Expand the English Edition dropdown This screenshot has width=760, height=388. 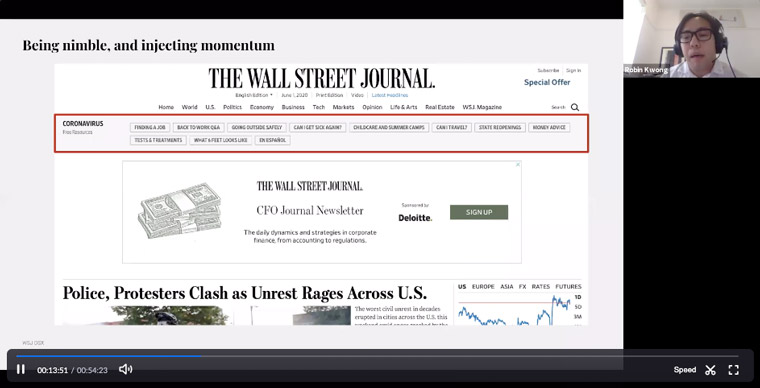tap(254, 95)
